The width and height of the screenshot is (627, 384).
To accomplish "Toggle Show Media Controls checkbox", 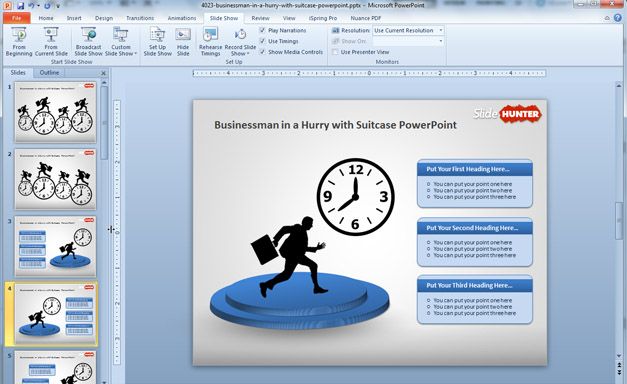I will 263,52.
